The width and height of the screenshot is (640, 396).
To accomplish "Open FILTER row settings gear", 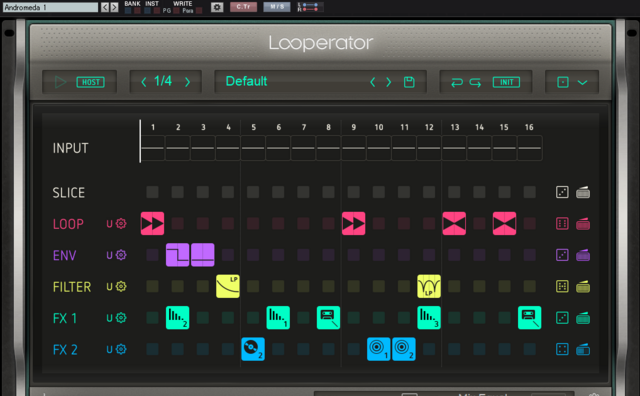I will pos(121,286).
